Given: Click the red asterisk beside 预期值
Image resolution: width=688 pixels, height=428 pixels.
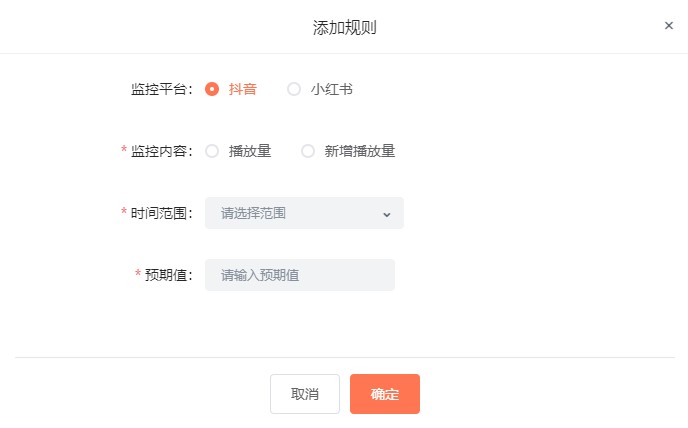Looking at the screenshot, I should point(138,273).
